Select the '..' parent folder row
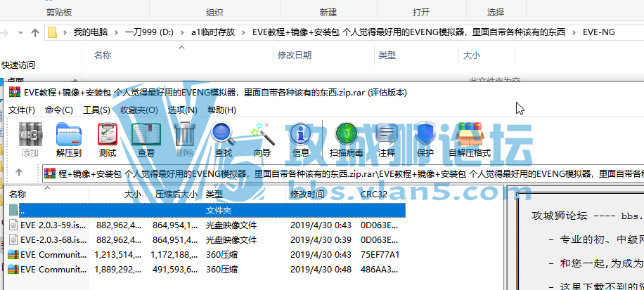The width and height of the screenshot is (644, 290). (x=207, y=211)
